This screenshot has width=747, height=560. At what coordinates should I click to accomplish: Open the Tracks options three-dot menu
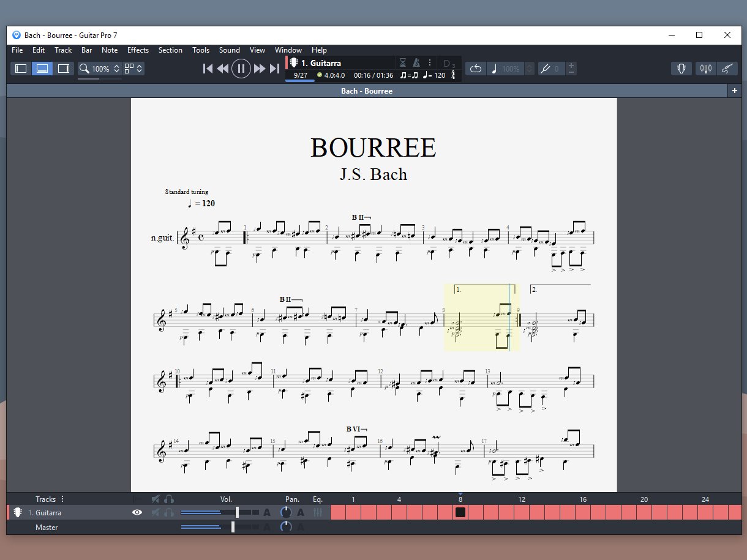pos(62,499)
